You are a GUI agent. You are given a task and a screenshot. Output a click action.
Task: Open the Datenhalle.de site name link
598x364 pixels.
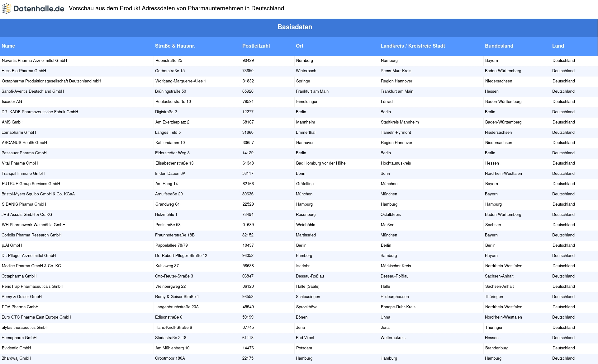39,9
